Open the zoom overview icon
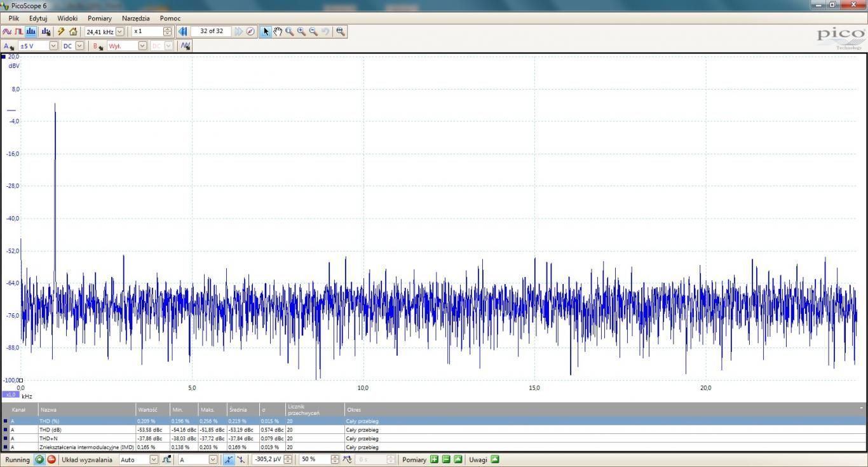Image resolution: width=868 pixels, height=467 pixels. (x=340, y=31)
